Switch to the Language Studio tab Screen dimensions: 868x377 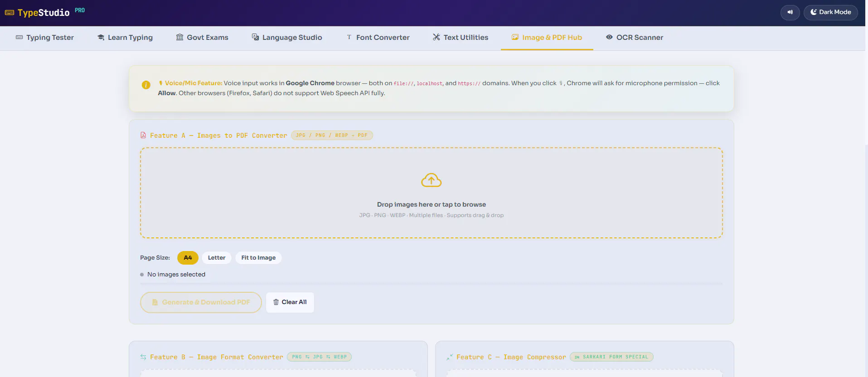(287, 38)
